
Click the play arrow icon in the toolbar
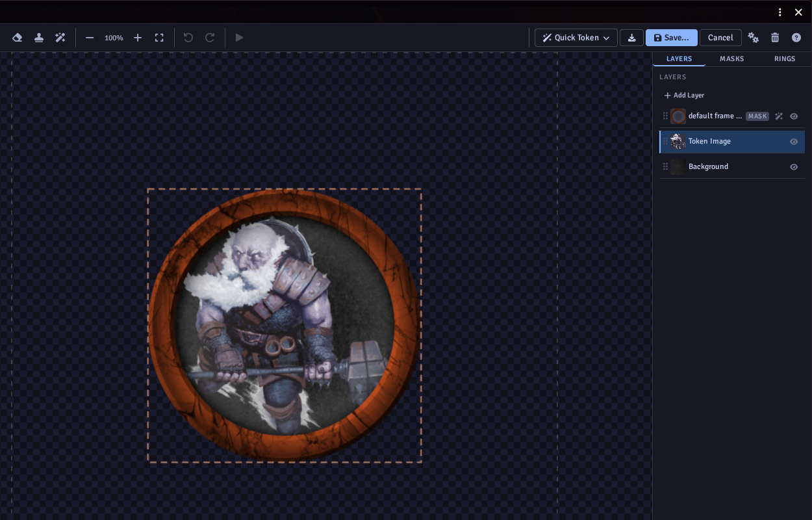coord(239,38)
